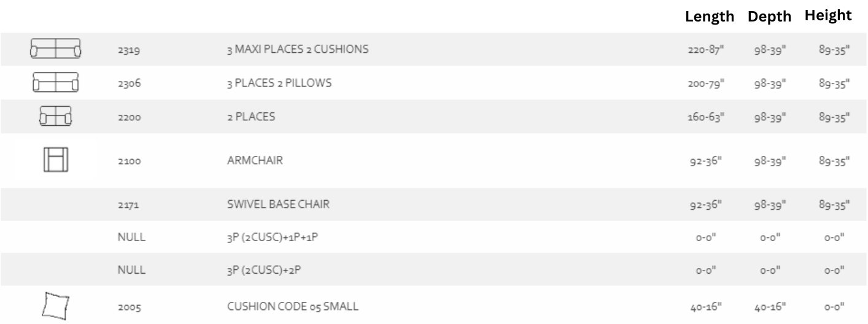Click the 2 places sofa icon

click(x=56, y=115)
